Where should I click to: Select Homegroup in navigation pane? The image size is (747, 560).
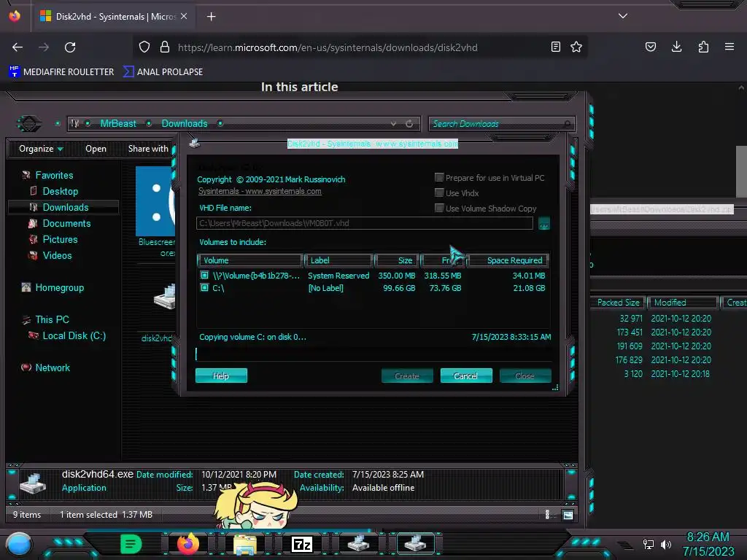60,287
